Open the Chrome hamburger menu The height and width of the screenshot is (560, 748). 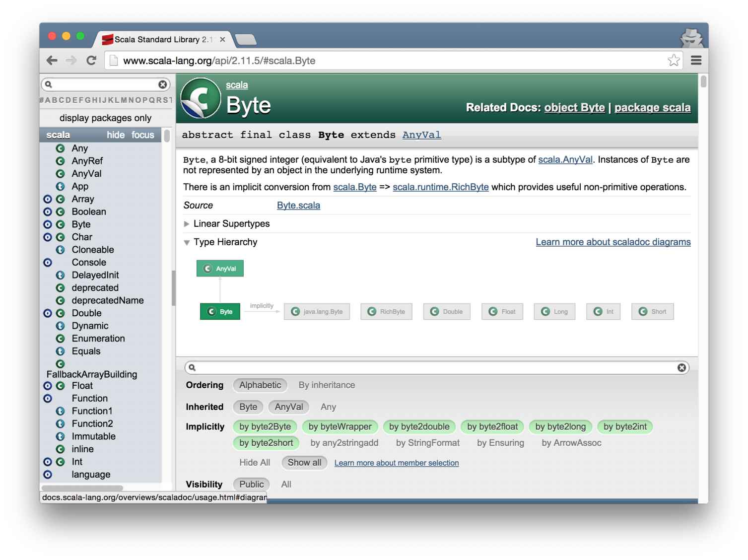[696, 61]
